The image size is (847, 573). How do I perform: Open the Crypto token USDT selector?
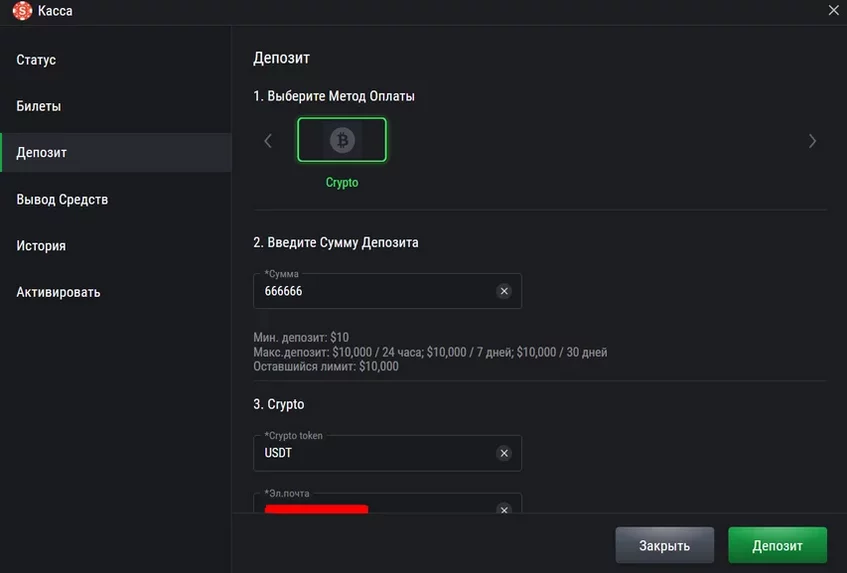(375, 453)
